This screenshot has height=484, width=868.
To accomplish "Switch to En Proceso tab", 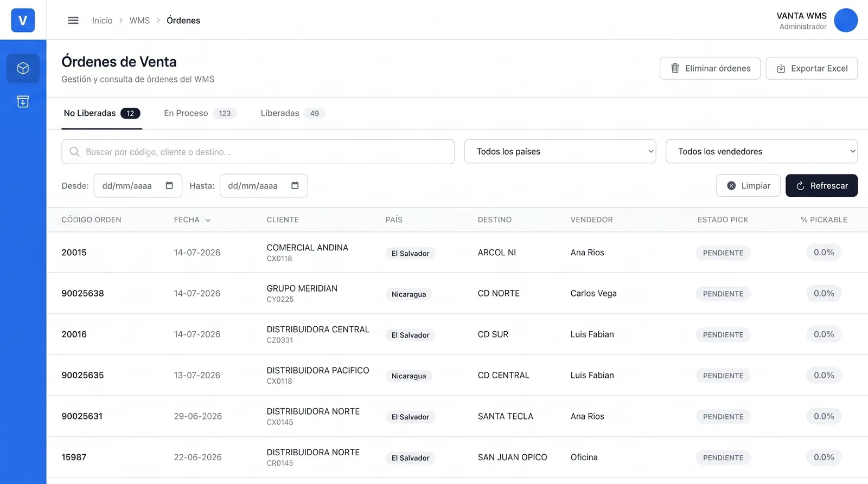I will (x=200, y=113).
